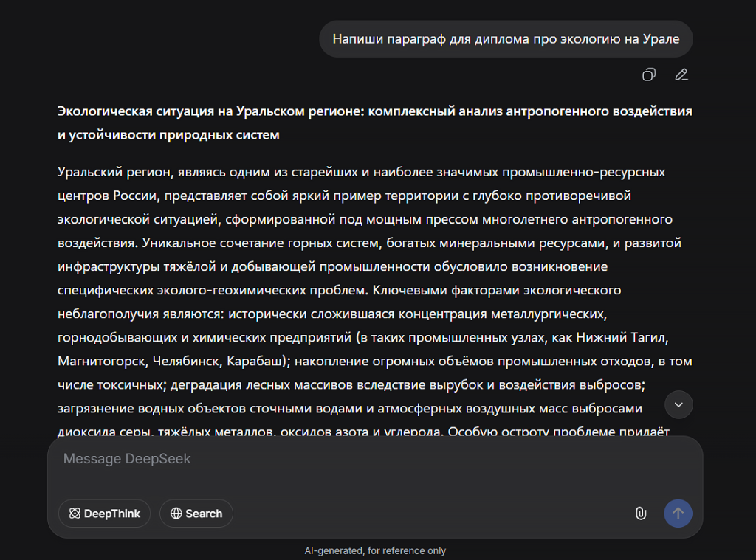Click the essay heading about Уральский регион
Screen dimensions: 756x560
click(374, 122)
